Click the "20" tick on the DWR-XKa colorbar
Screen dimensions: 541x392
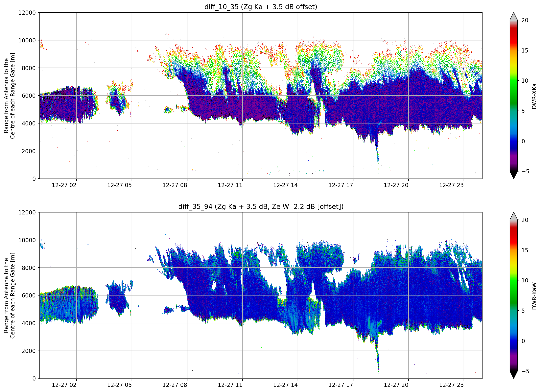pos(525,20)
